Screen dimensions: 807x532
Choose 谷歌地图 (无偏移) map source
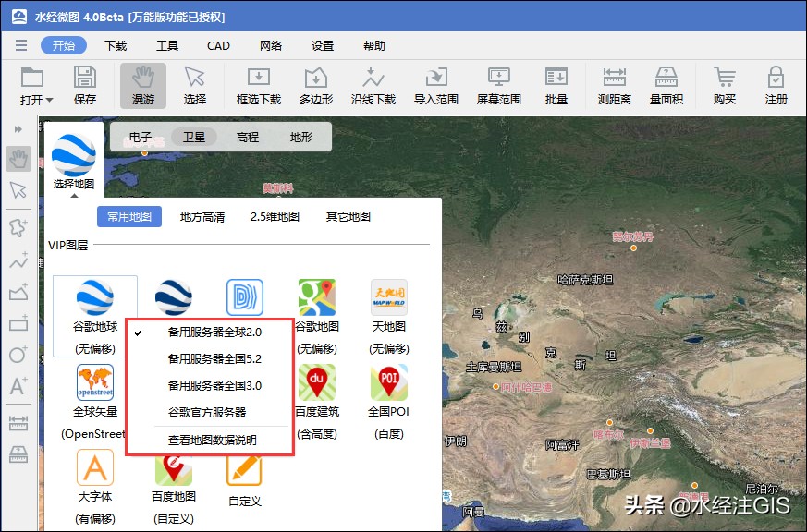(317, 317)
